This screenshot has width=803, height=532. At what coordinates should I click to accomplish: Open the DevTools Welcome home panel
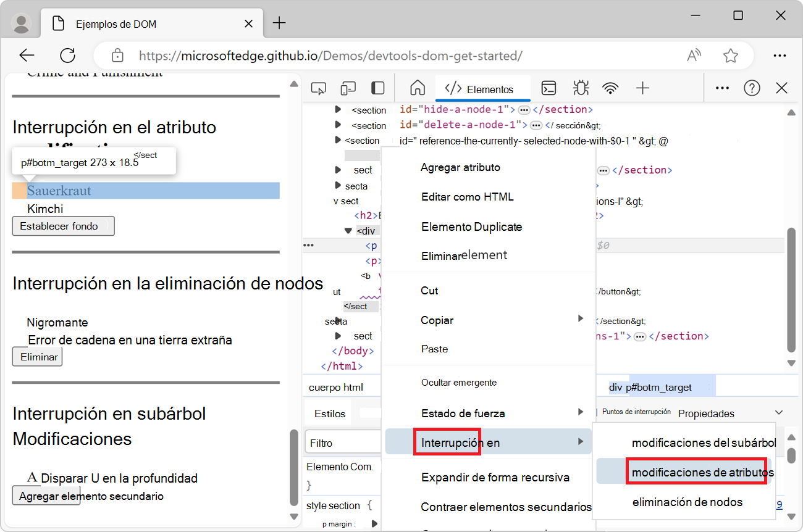tap(417, 88)
